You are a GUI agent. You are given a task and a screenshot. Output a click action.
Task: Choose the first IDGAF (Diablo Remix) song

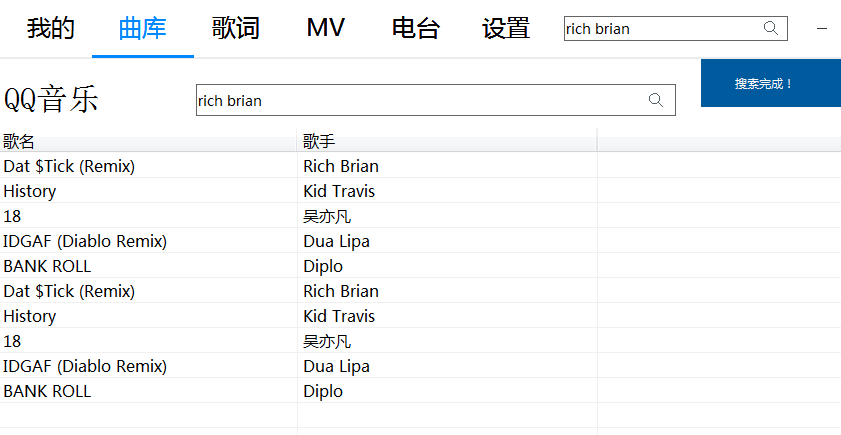coord(85,241)
